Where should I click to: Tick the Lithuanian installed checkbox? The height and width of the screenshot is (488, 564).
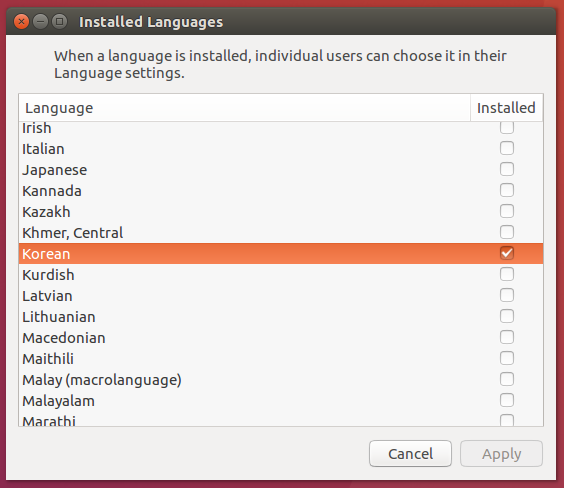[506, 316]
